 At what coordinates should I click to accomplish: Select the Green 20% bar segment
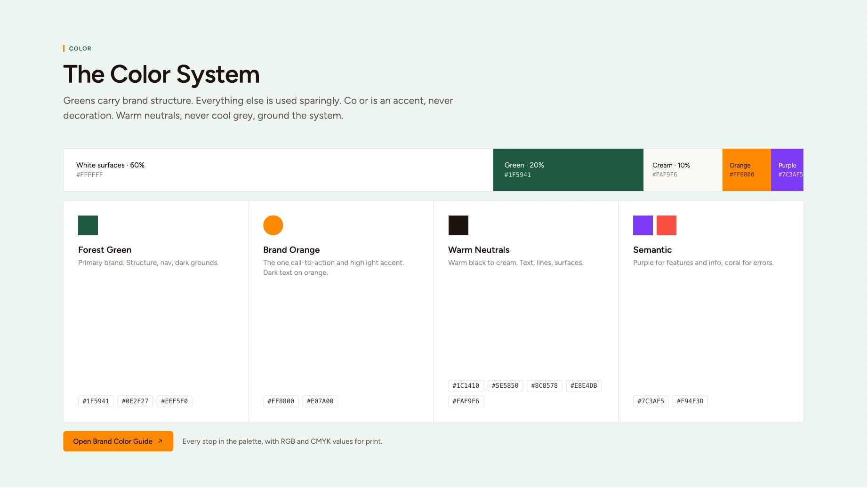[568, 170]
